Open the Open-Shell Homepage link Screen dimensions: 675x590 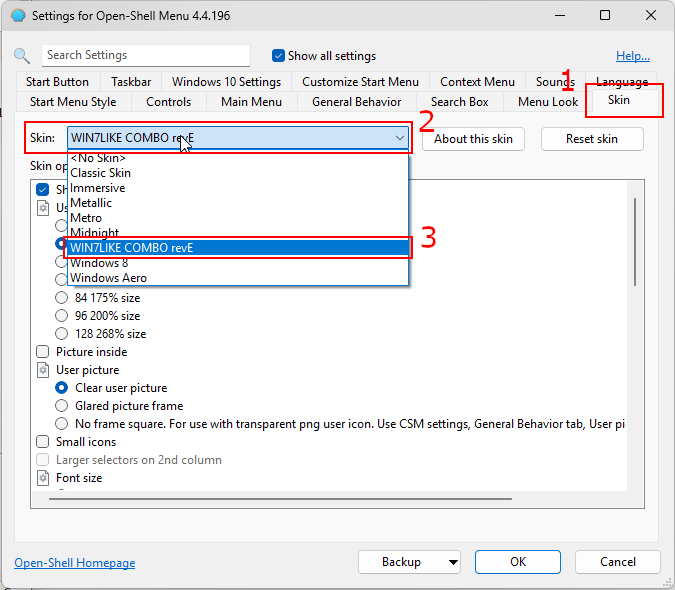pos(75,563)
